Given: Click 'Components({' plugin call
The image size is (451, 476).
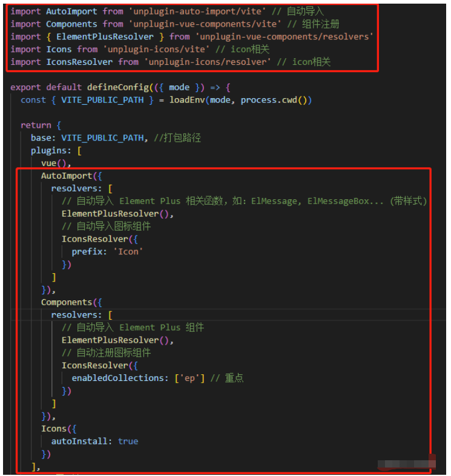Looking at the screenshot, I should click(71, 303).
